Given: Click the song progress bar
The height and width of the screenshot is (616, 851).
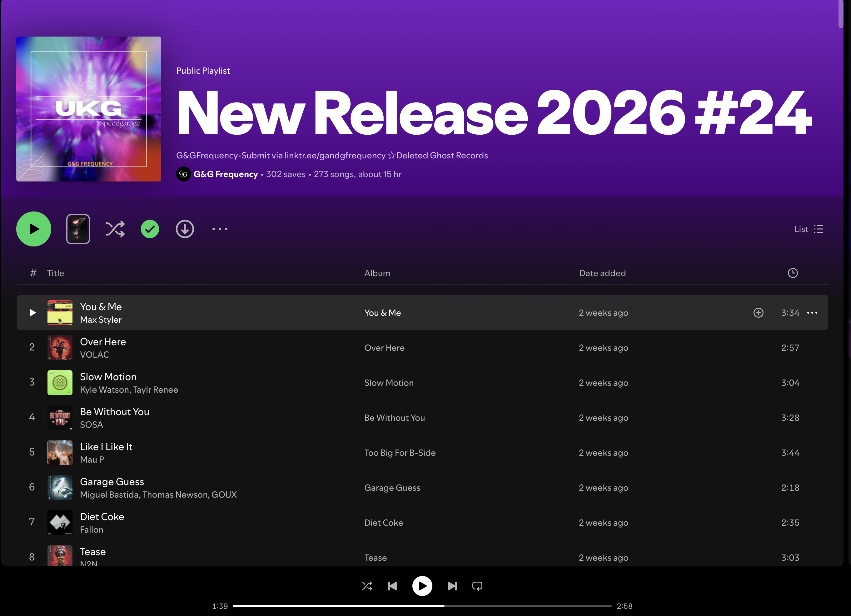Looking at the screenshot, I should [x=422, y=606].
